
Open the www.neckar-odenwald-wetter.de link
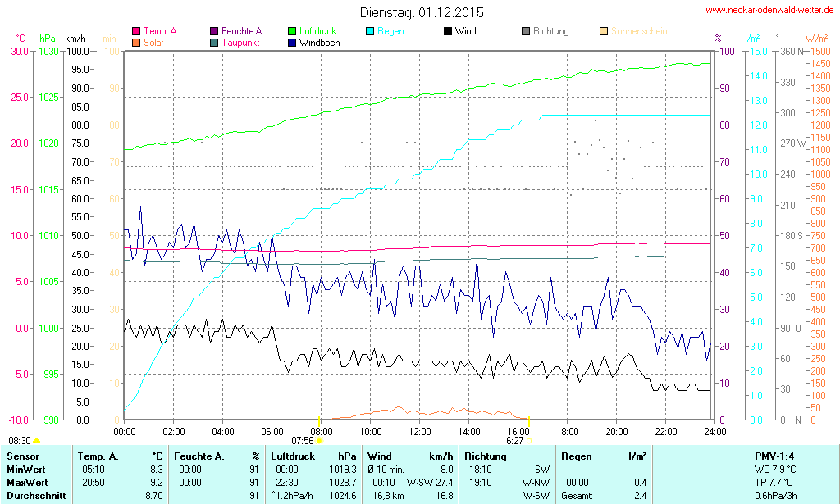pyautogui.click(x=769, y=11)
